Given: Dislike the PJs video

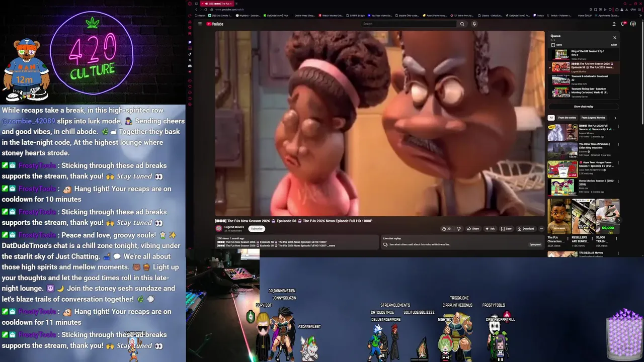Looking at the screenshot, I should 458,229.
